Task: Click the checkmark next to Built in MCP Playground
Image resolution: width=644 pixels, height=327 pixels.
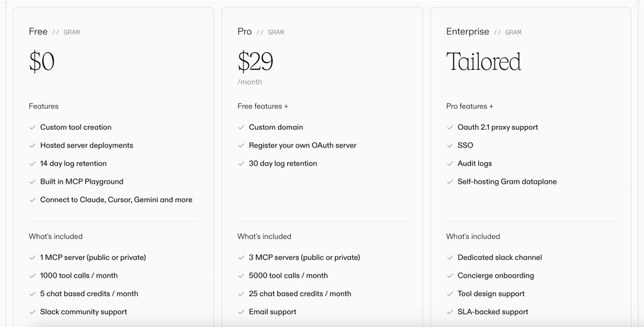Action: [x=33, y=182]
